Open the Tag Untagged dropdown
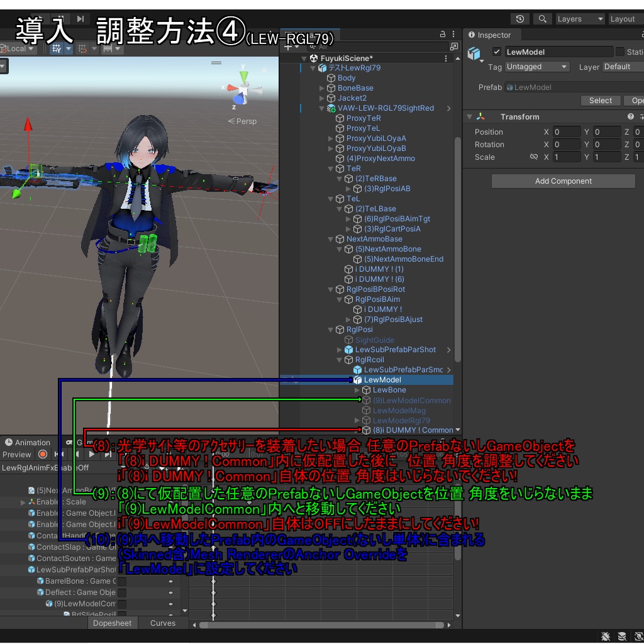The width and height of the screenshot is (644, 644). [x=537, y=67]
